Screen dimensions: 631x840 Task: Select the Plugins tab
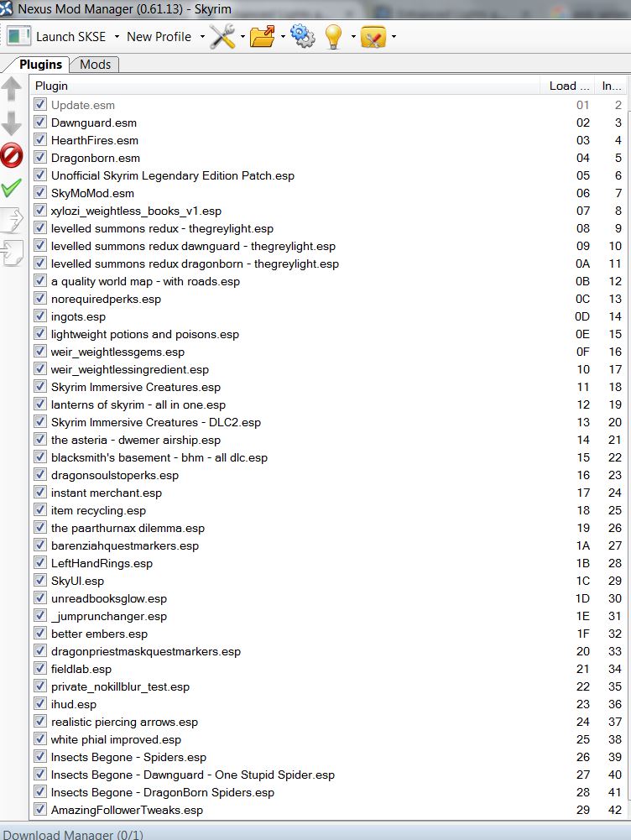(40, 65)
